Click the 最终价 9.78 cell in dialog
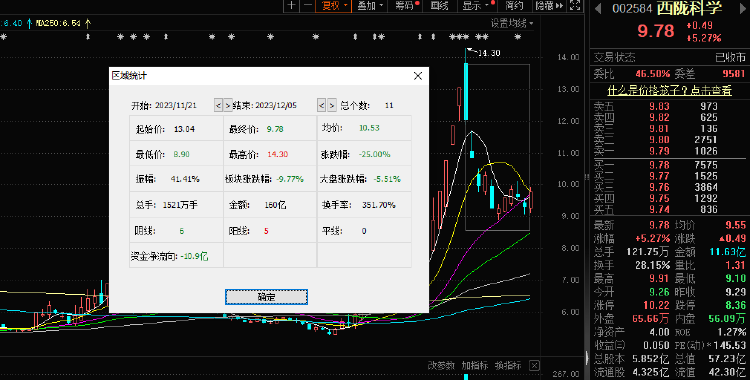The image size is (750, 380). pos(270,129)
